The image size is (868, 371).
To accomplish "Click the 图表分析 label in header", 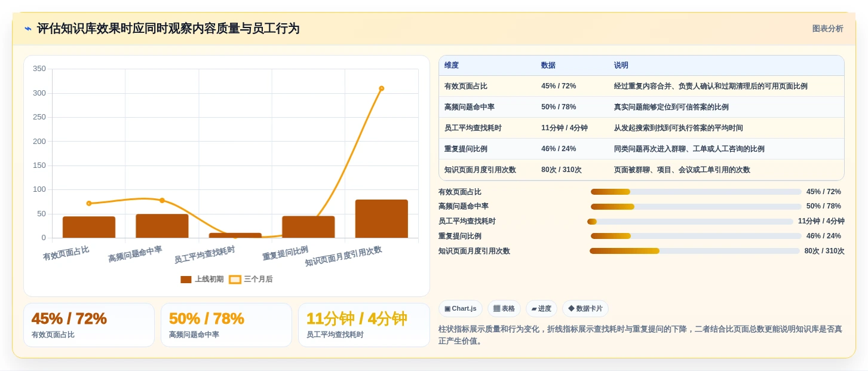I will point(827,29).
